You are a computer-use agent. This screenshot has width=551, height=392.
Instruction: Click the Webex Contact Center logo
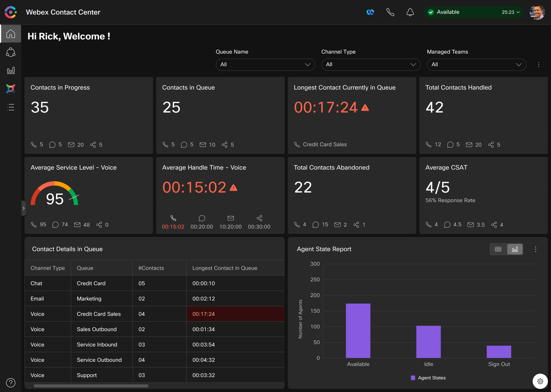(x=11, y=12)
